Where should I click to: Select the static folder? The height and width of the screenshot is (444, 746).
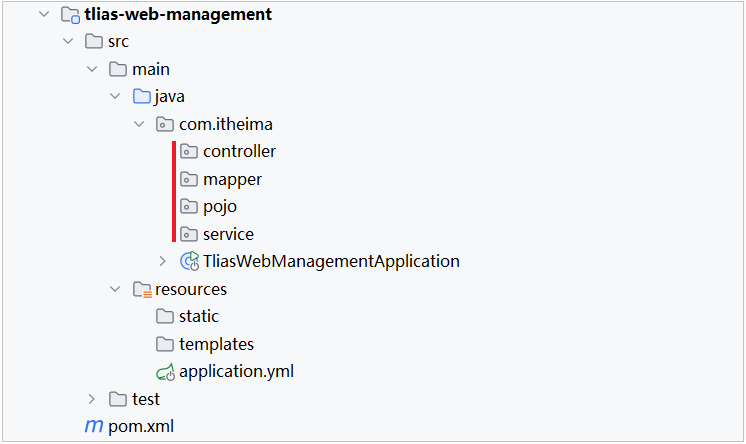[x=199, y=316]
